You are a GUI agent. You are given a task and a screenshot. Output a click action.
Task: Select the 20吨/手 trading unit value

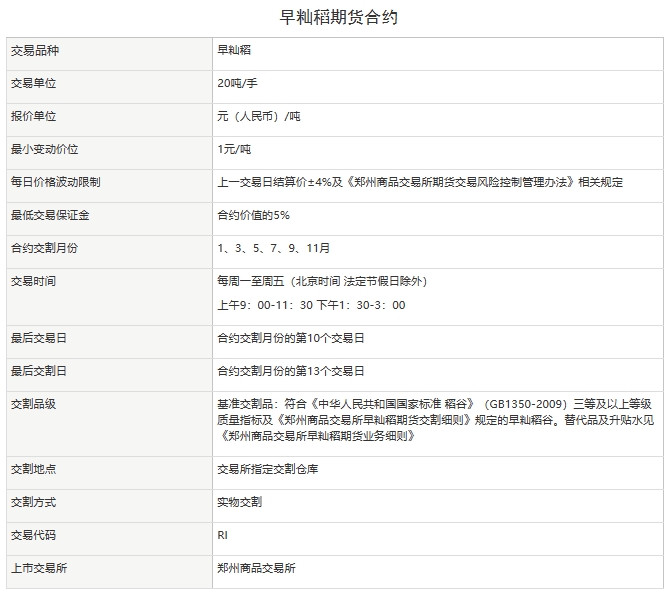tap(238, 83)
